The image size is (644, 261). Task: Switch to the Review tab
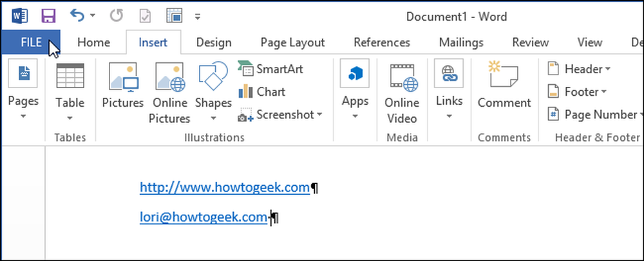coord(531,42)
